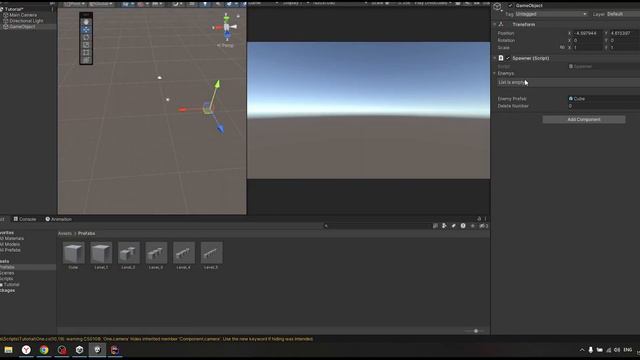The height and width of the screenshot is (360, 640).
Task: Select the Level_1 prefab thumbnail
Action: [101, 253]
